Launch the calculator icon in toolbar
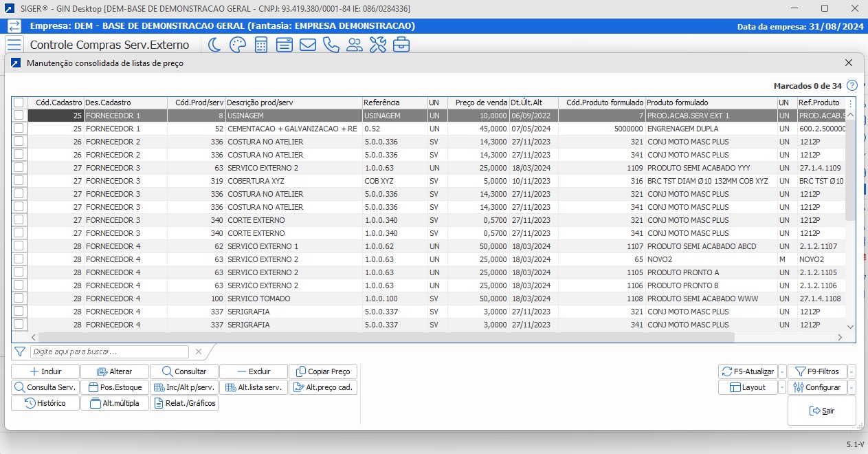Image resolution: width=868 pixels, height=454 pixels. click(261, 45)
